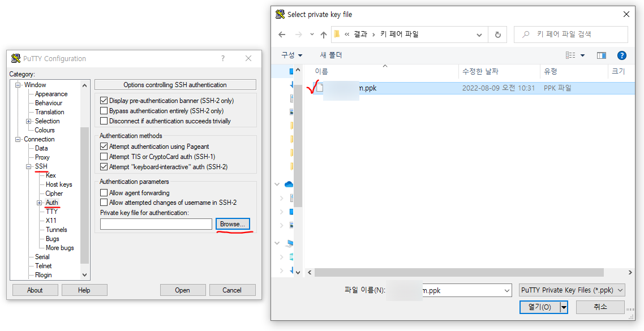The height and width of the screenshot is (331, 644).
Task: Select Kex in Category tree
Action: tap(51, 175)
